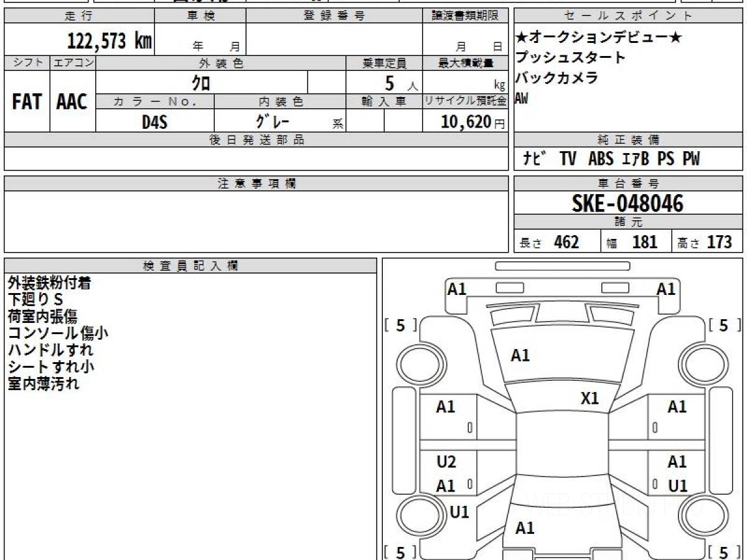
Task: Click the A1 mark on the hood
Action: (x=520, y=355)
